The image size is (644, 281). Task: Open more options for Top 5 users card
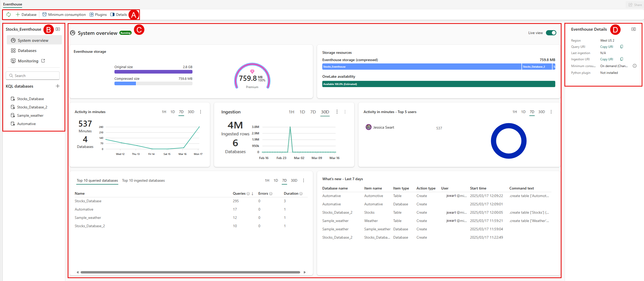(x=551, y=112)
